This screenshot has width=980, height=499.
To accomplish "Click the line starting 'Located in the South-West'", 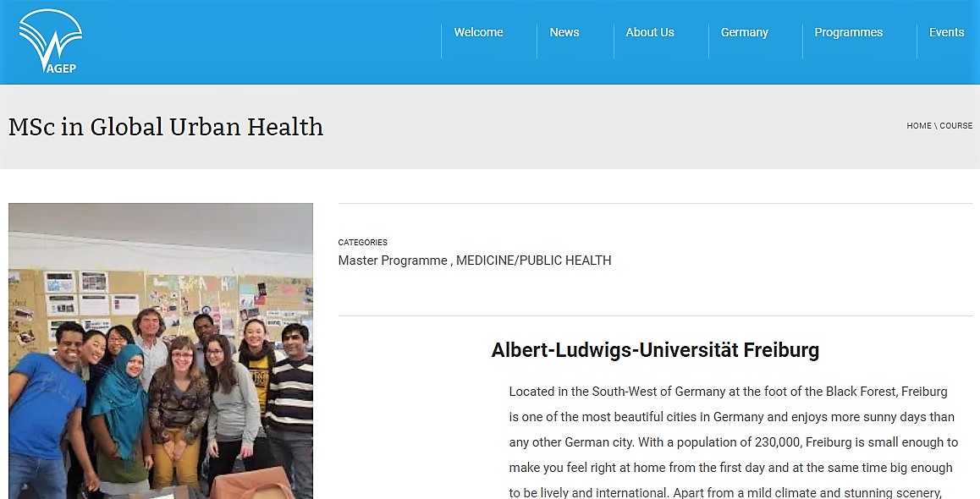I will [x=728, y=392].
